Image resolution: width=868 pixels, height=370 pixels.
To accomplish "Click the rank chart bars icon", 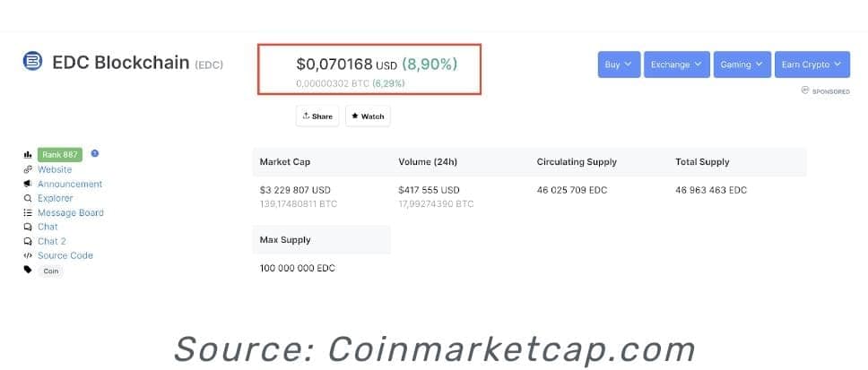I will [x=28, y=155].
